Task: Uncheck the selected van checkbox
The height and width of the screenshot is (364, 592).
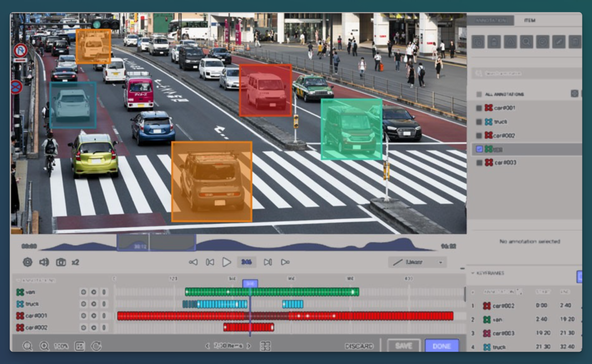Action: click(x=479, y=149)
